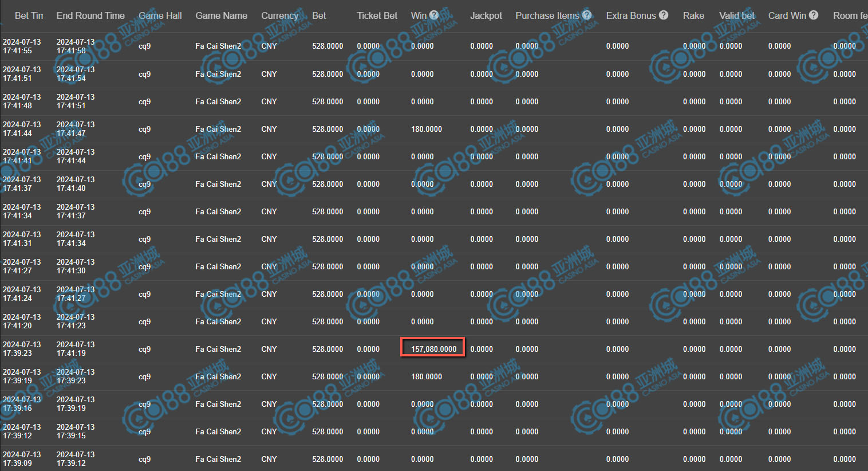
Task: Select cq9 in the 17:41:48 row
Action: coord(145,101)
